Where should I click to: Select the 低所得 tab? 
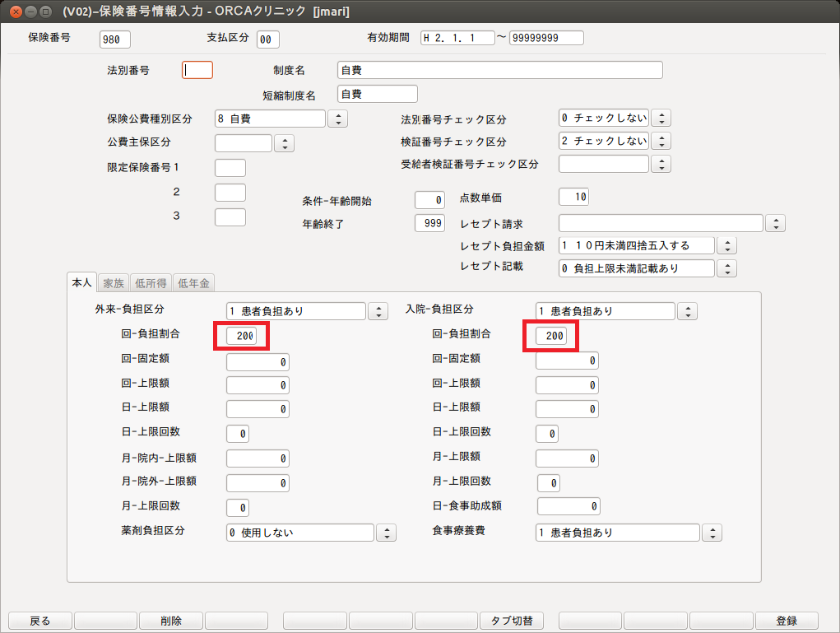pos(150,282)
